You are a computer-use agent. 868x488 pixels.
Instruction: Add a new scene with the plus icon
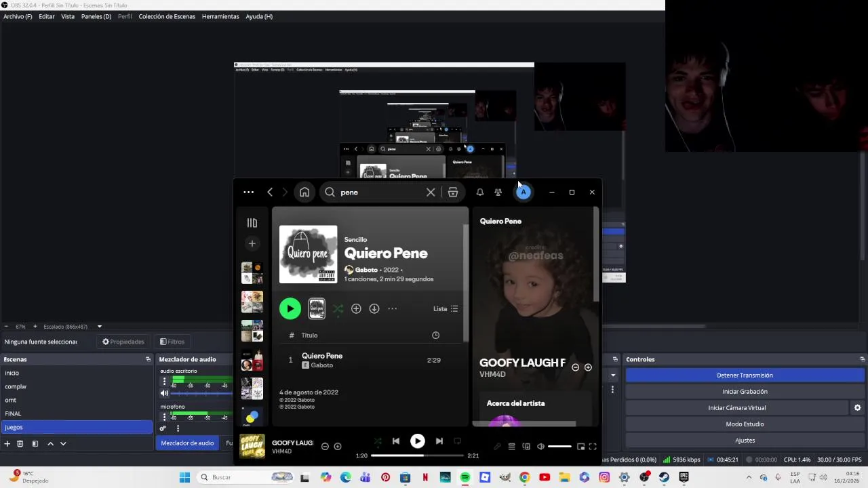(x=7, y=444)
